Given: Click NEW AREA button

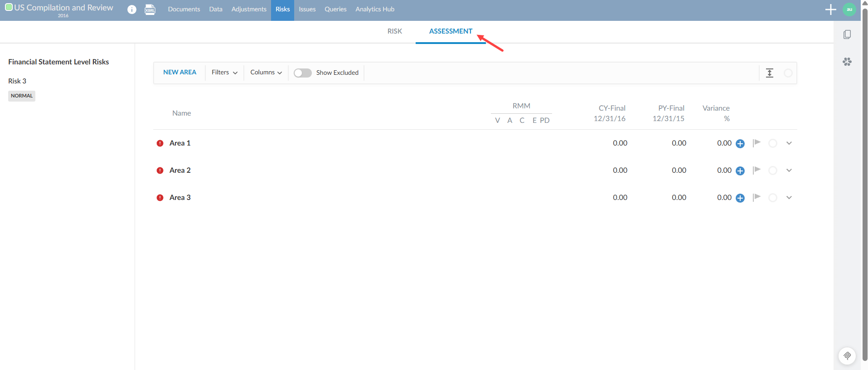Looking at the screenshot, I should [179, 73].
